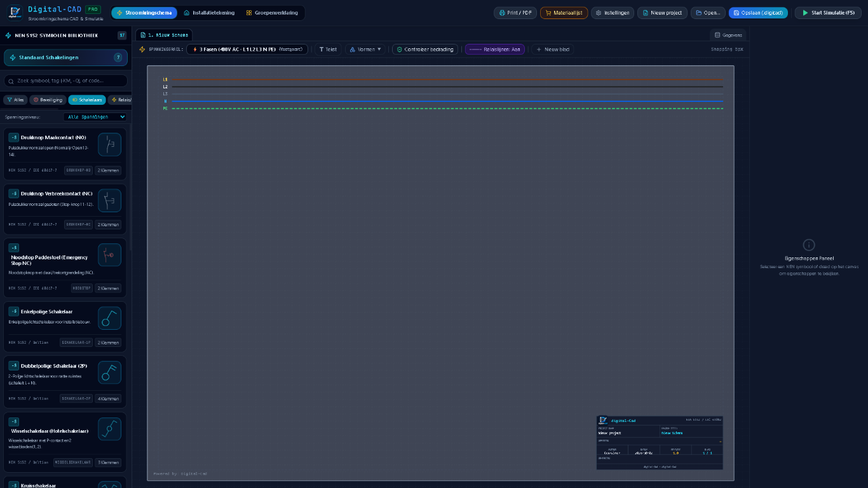Click the Digital-CAD logo icon

click(x=15, y=13)
